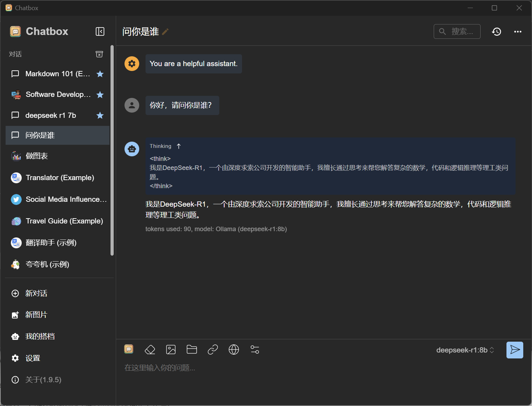Click the eraser clear-context icon
The width and height of the screenshot is (532, 406).
[150, 349]
